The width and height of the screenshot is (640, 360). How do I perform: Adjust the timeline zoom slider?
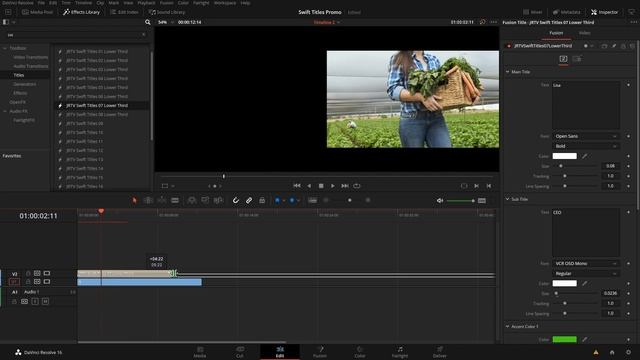click(x=350, y=200)
